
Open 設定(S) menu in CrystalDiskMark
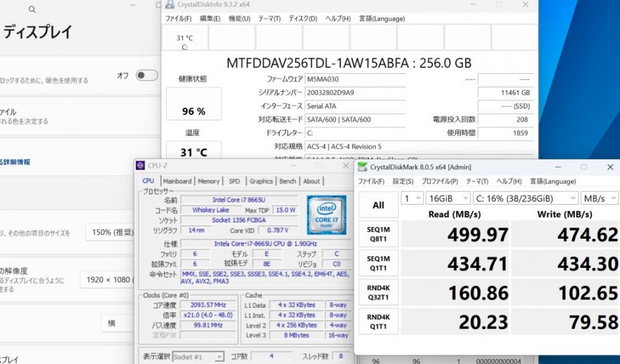403,181
